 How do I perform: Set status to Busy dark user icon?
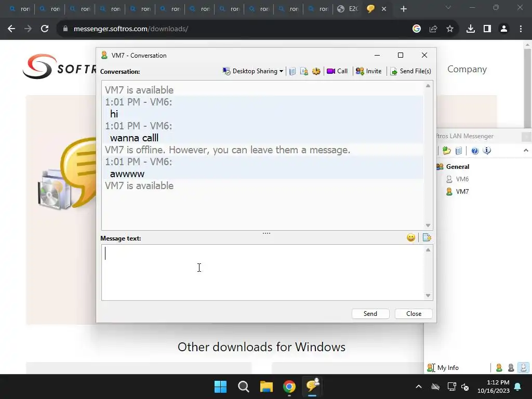tap(511, 368)
